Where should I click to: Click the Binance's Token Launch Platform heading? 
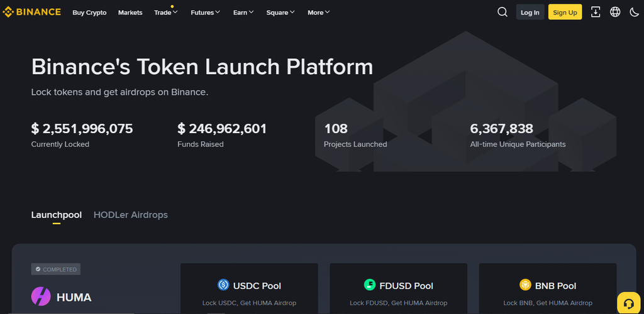202,67
